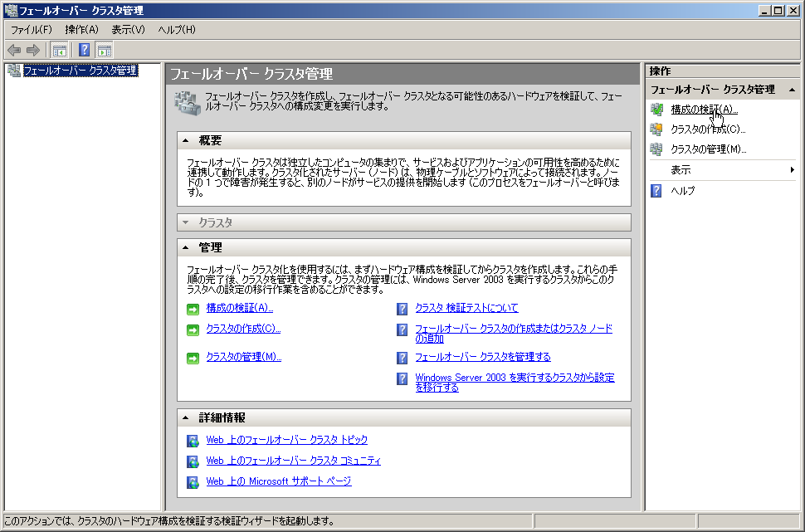This screenshot has height=532, width=805.
Task: Click クラスタの作成(C)... in the actions pane
Action: [x=708, y=129]
